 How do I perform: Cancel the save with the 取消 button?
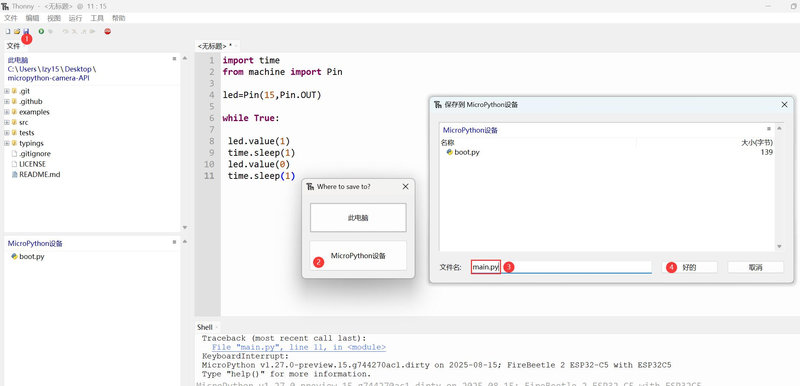tap(755, 267)
